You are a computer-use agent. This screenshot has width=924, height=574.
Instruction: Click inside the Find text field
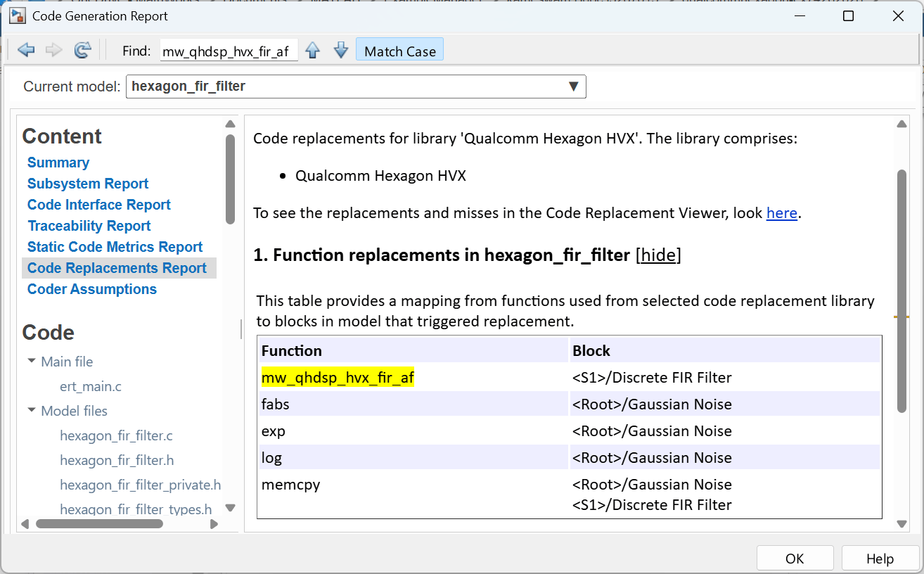[x=229, y=51]
